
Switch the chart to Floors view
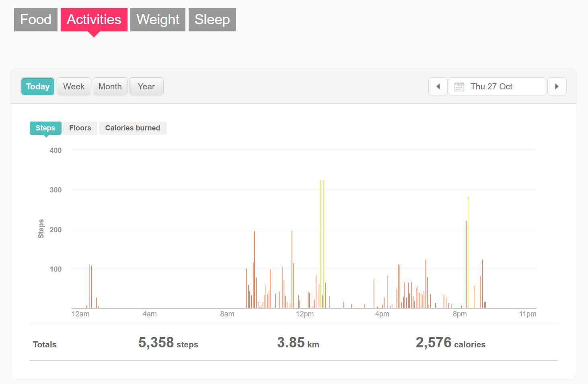coord(80,128)
